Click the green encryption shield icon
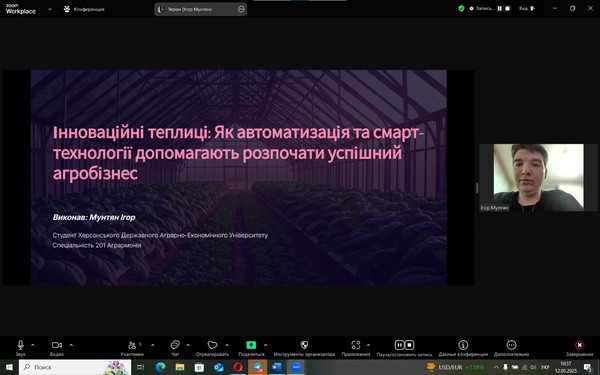 point(461,8)
